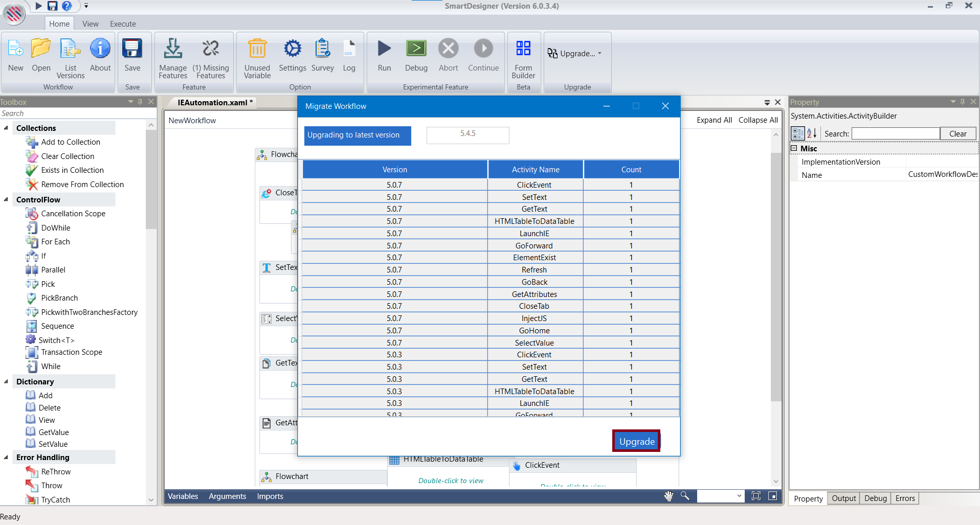This screenshot has height=525, width=980.
Task: Switch to the Output tab
Action: 843,498
